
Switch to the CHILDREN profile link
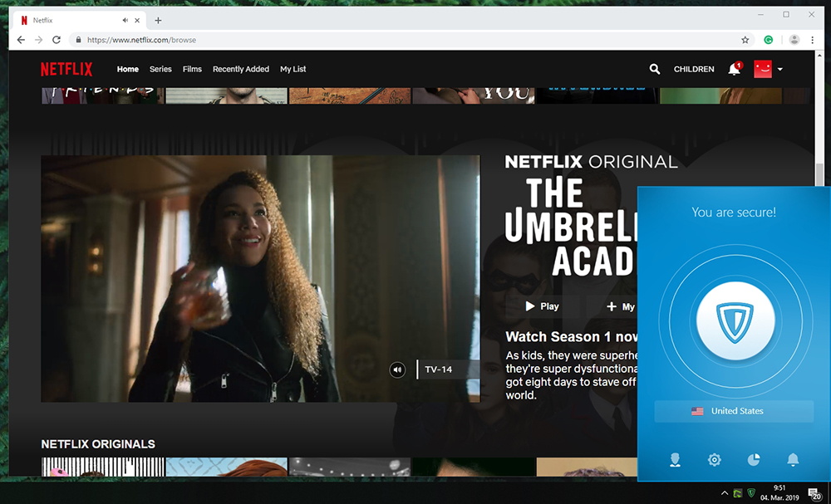(694, 69)
